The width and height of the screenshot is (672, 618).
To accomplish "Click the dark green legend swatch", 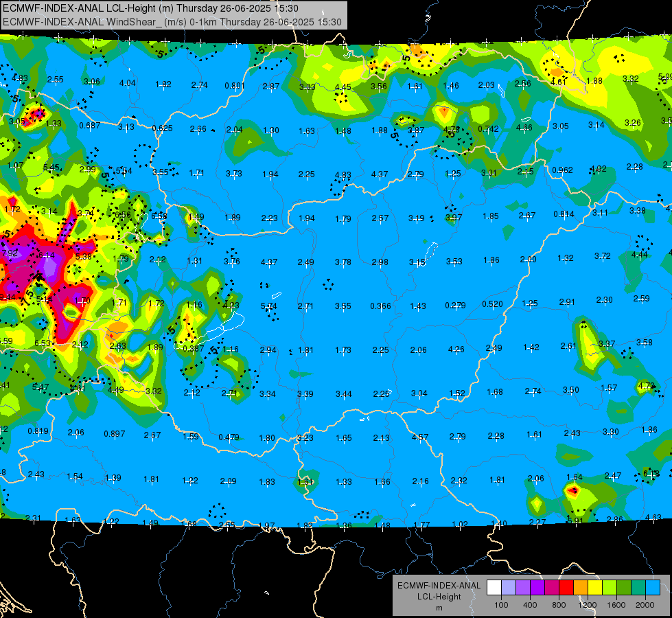I will point(624,588).
